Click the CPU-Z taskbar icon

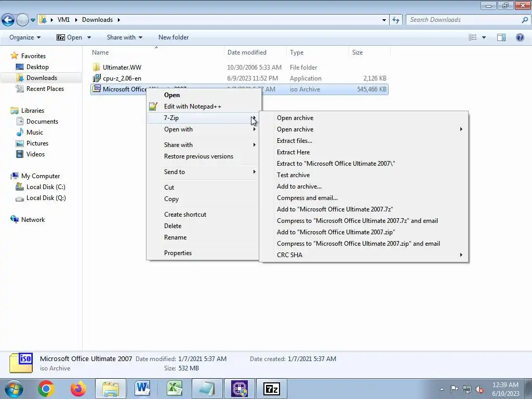point(240,389)
